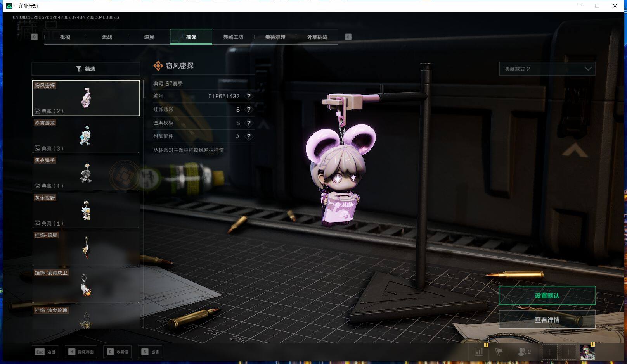Click the image icon beside 典藏 (3)
Viewport: 627px width, 364px height.
38,148
